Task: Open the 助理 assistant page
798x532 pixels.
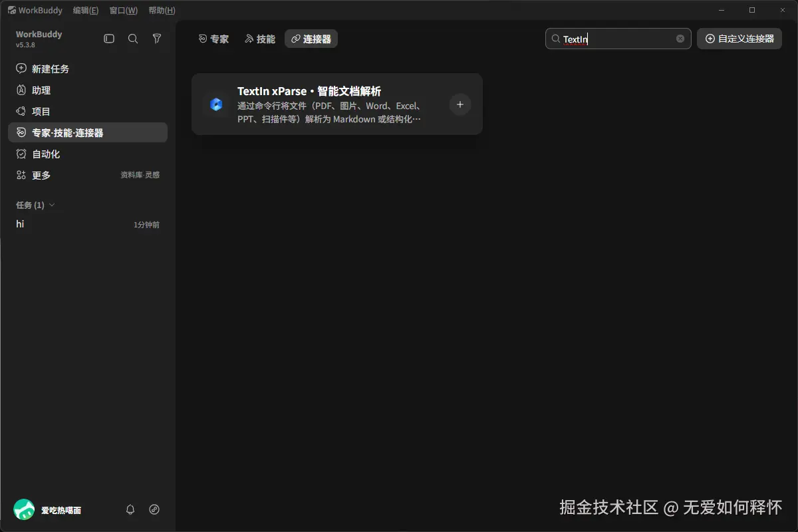Action: pyautogui.click(x=88, y=90)
